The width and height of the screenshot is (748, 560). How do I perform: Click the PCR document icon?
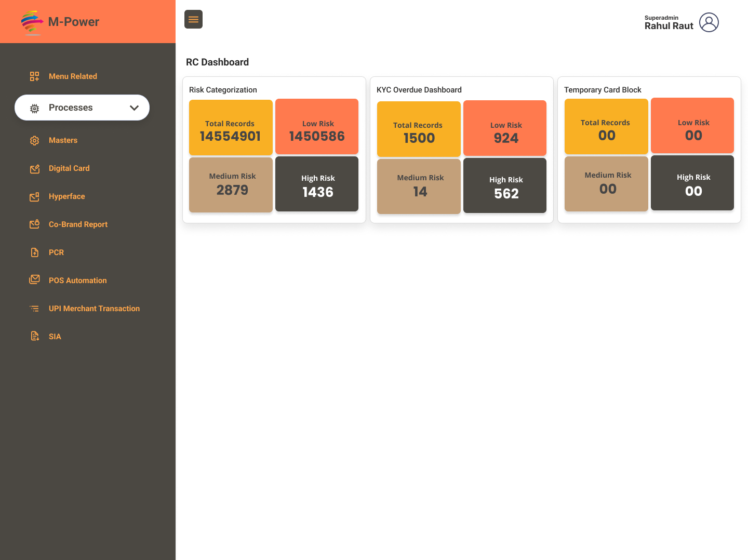(x=34, y=252)
